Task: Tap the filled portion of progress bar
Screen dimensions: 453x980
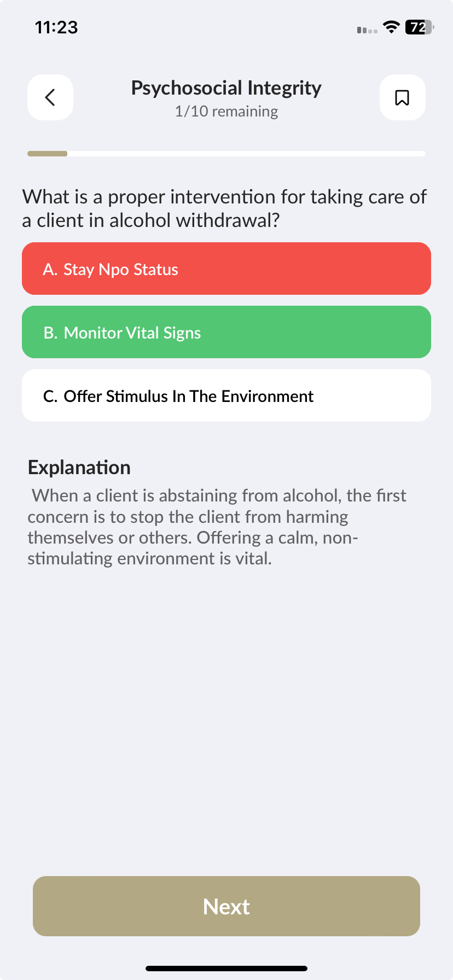Action: coord(47,154)
